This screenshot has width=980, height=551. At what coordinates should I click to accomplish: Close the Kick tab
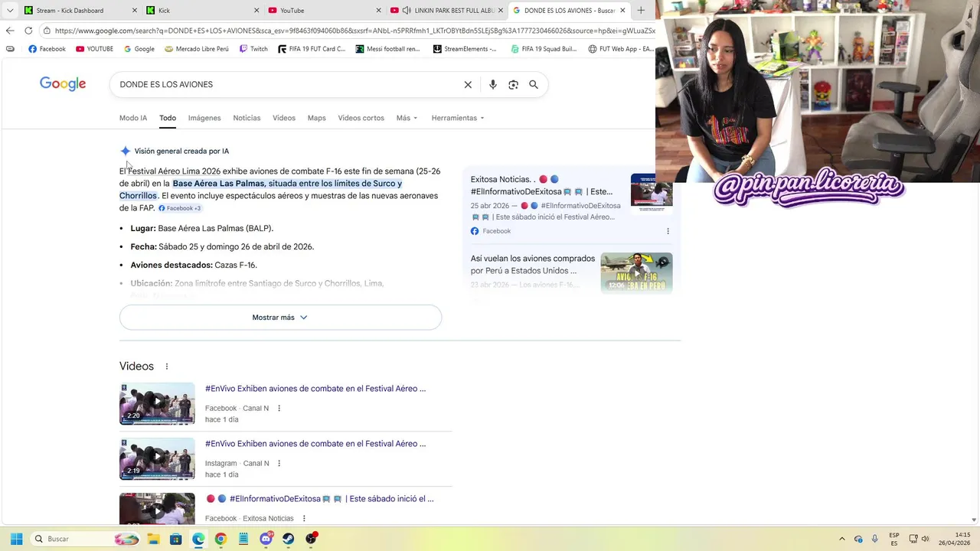point(257,11)
